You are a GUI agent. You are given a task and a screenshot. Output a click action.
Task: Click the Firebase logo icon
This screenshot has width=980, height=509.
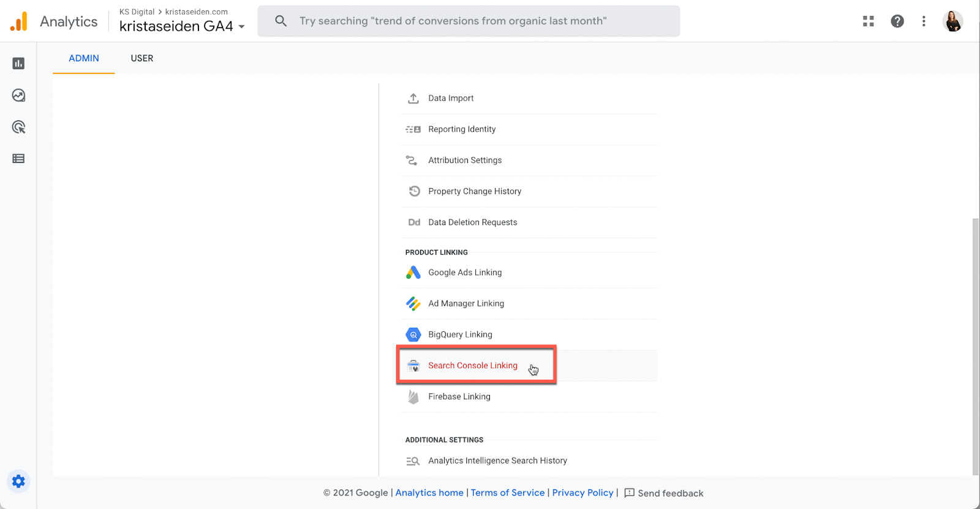click(x=413, y=397)
